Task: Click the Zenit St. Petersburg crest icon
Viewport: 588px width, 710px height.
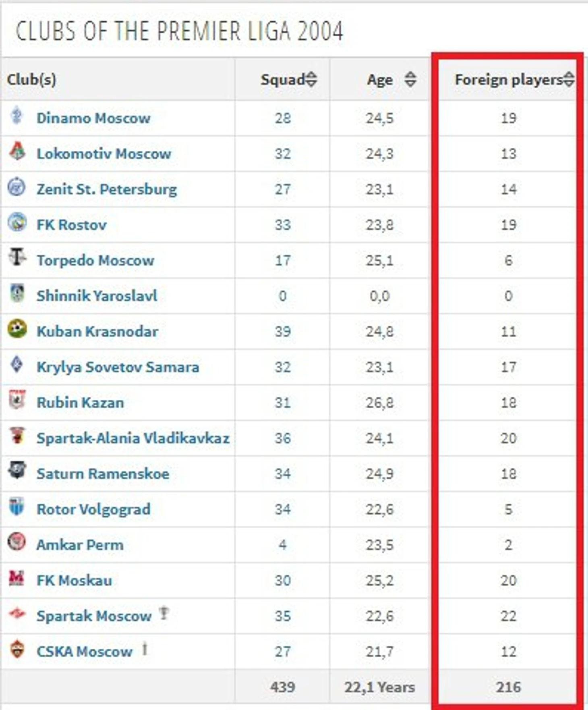Action: click(17, 187)
